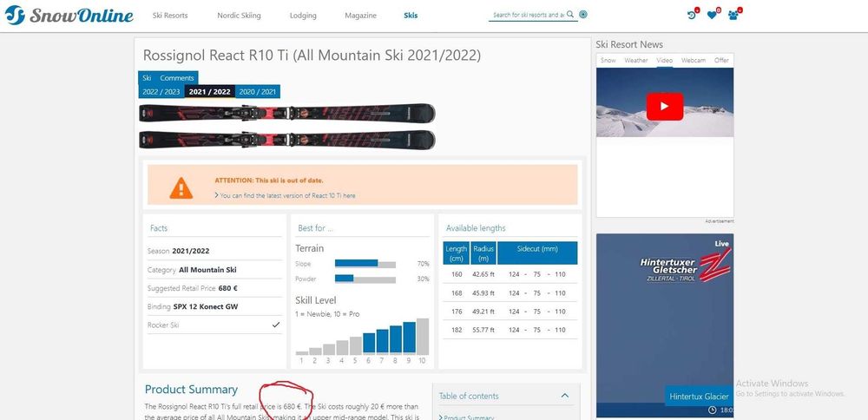Click the Product Summary heading

tap(191, 390)
